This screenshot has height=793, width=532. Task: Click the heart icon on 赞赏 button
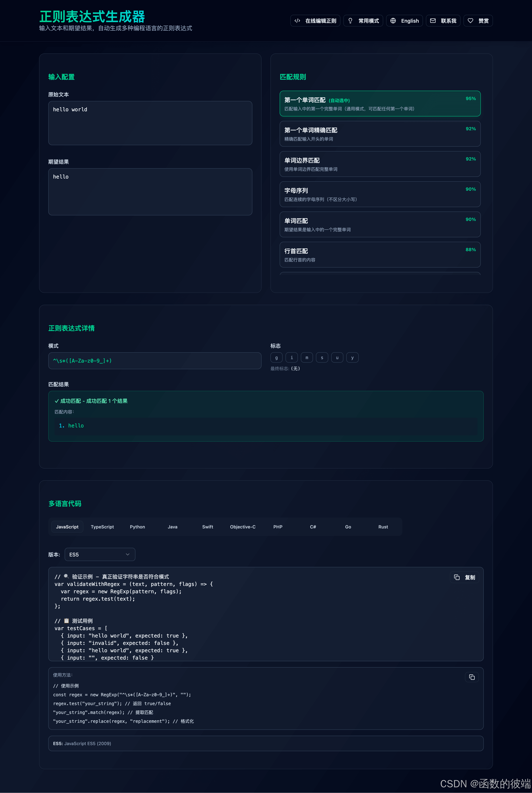point(470,21)
